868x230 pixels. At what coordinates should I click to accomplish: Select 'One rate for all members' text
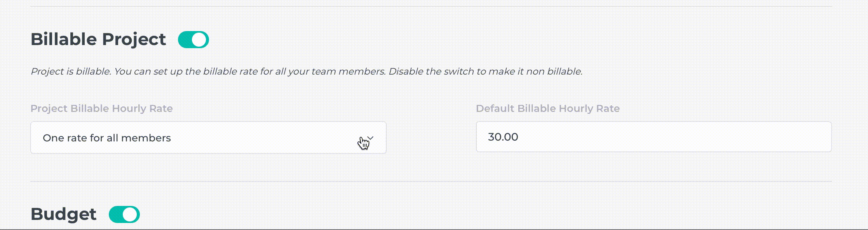point(106,138)
